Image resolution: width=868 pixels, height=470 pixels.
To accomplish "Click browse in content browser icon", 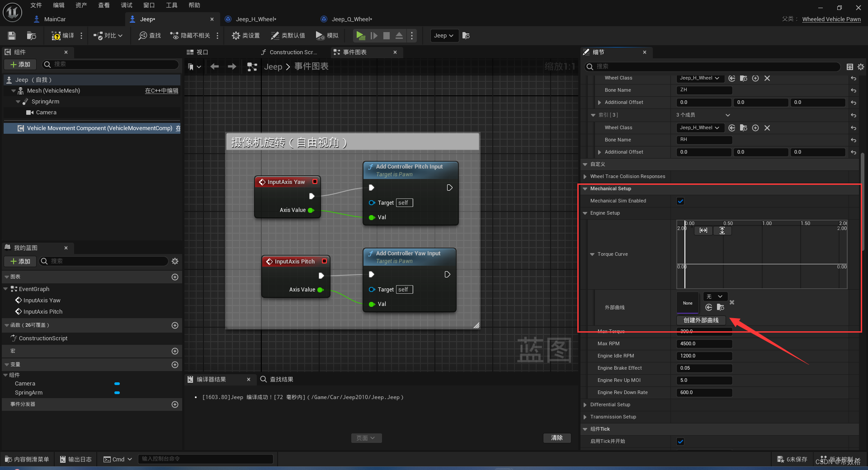I will (32, 36).
